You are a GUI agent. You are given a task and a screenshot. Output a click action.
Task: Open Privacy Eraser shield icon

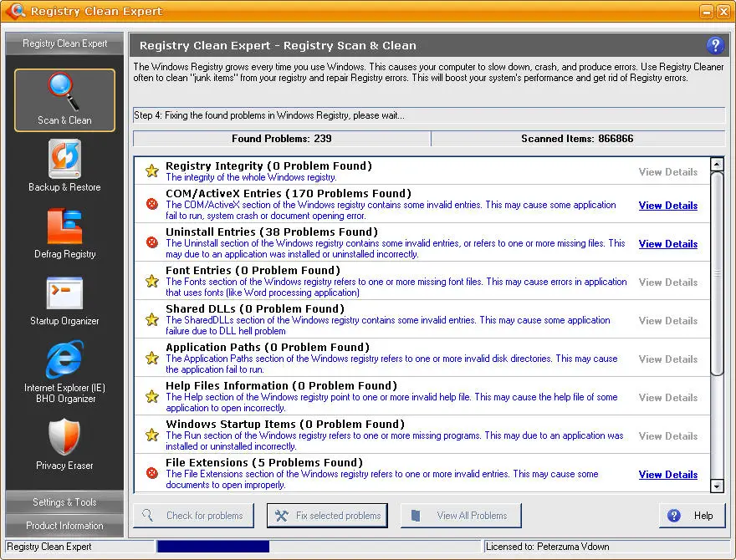(x=64, y=437)
